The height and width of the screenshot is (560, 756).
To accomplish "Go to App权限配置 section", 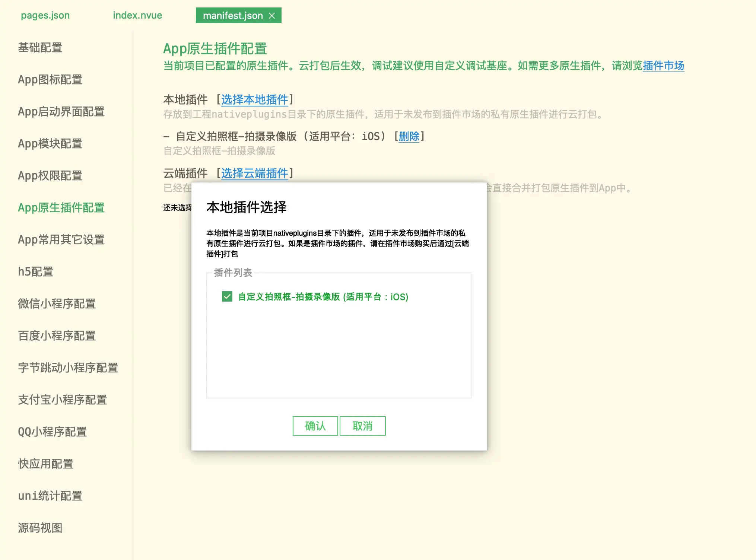I will click(50, 175).
